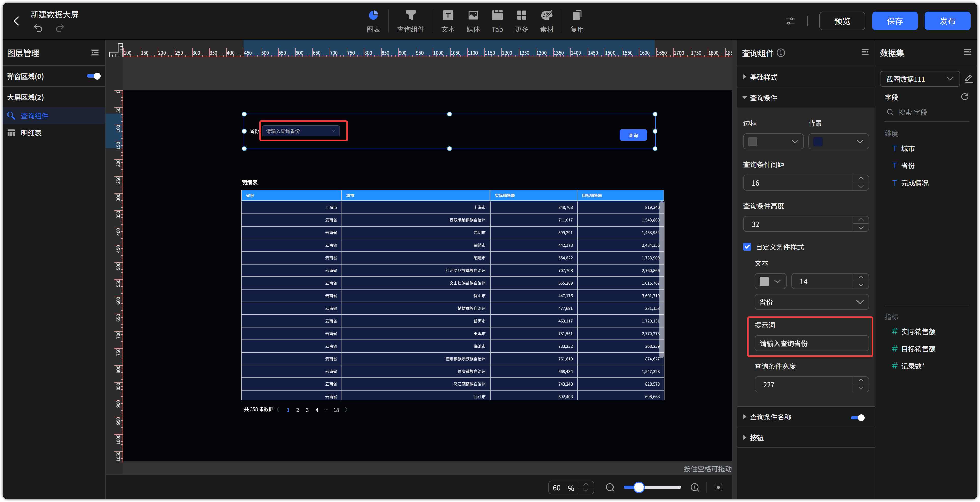Refresh the 字段 field list
This screenshot has height=502, width=980.
click(x=964, y=97)
